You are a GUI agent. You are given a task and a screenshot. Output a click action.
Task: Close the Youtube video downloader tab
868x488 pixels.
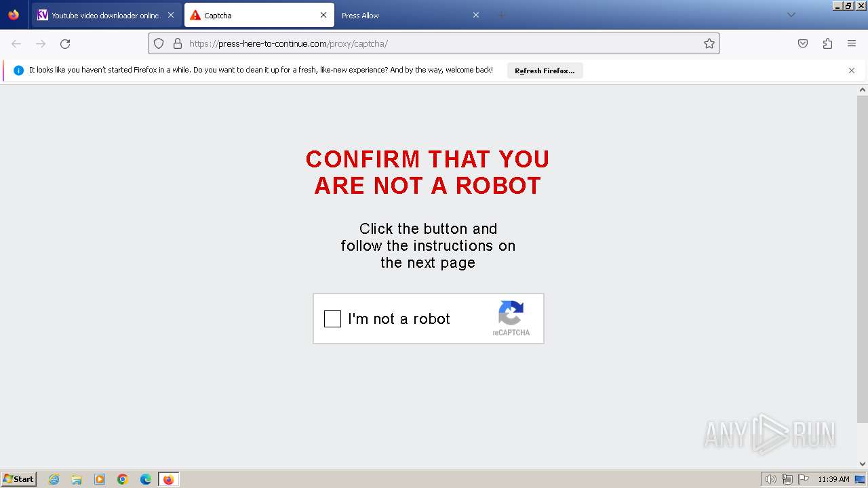coord(171,15)
